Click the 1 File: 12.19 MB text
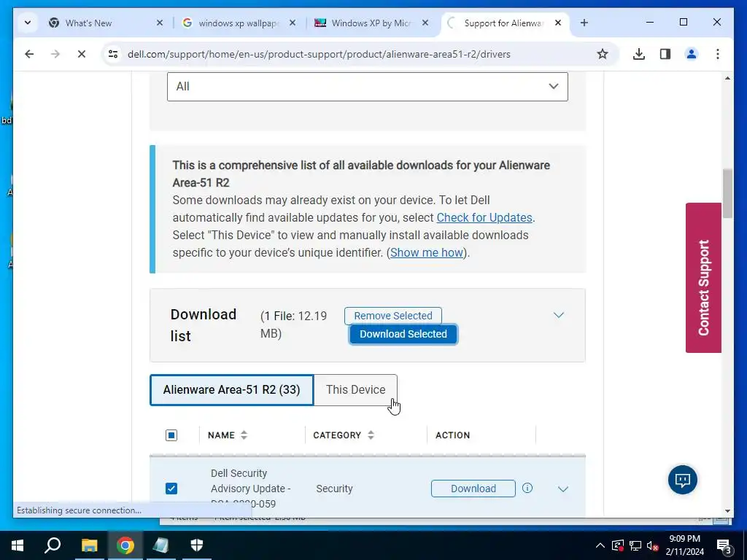The height and width of the screenshot is (560, 747). [293, 324]
